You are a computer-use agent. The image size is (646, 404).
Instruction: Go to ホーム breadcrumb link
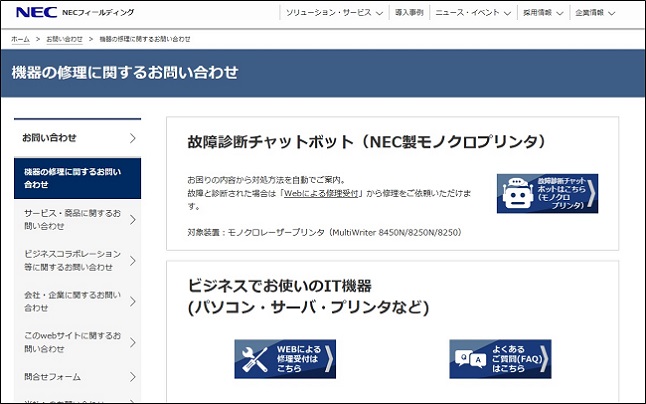[x=20, y=39]
